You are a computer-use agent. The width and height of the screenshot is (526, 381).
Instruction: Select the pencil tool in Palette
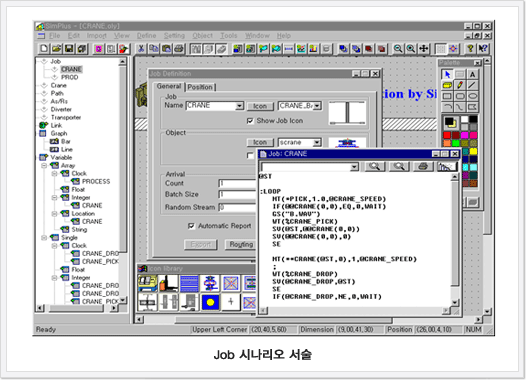pos(460,85)
